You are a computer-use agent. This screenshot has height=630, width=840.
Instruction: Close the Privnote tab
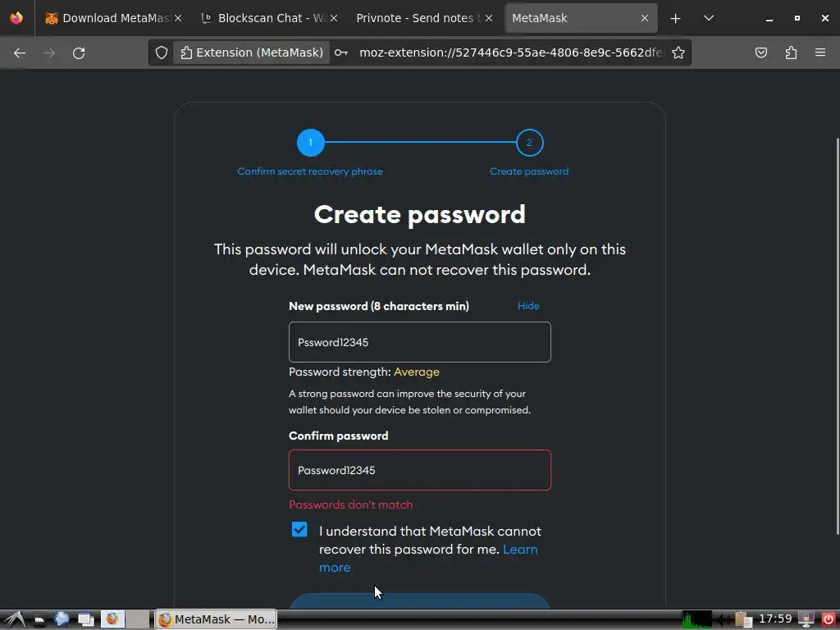pos(489,18)
